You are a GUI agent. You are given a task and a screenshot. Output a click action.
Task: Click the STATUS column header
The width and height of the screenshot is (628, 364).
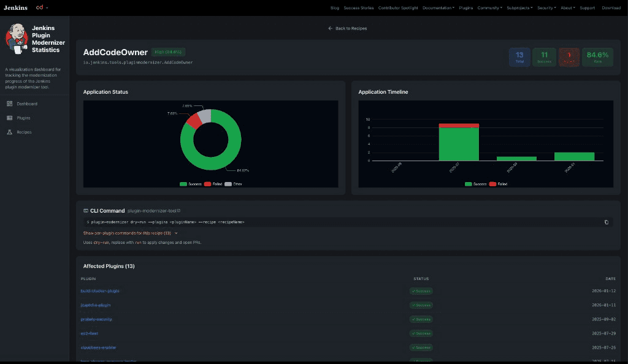[421, 279]
